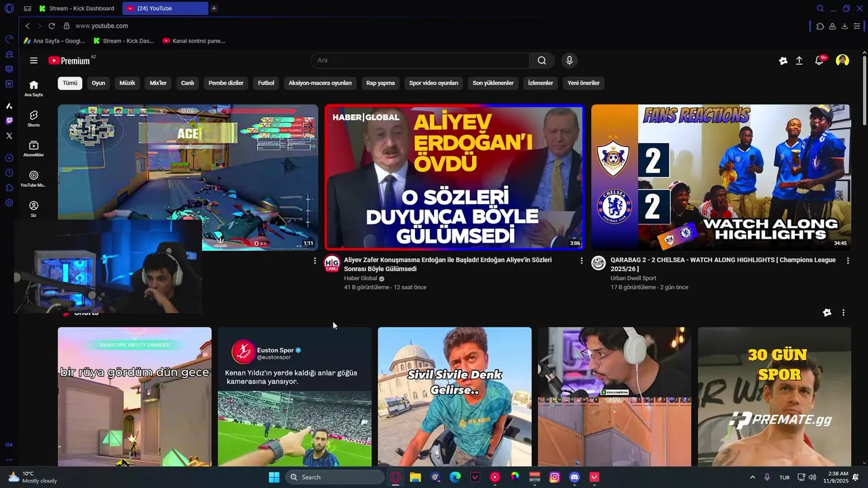Open Discord from the taskbar
868x488 pixels.
(x=574, y=477)
